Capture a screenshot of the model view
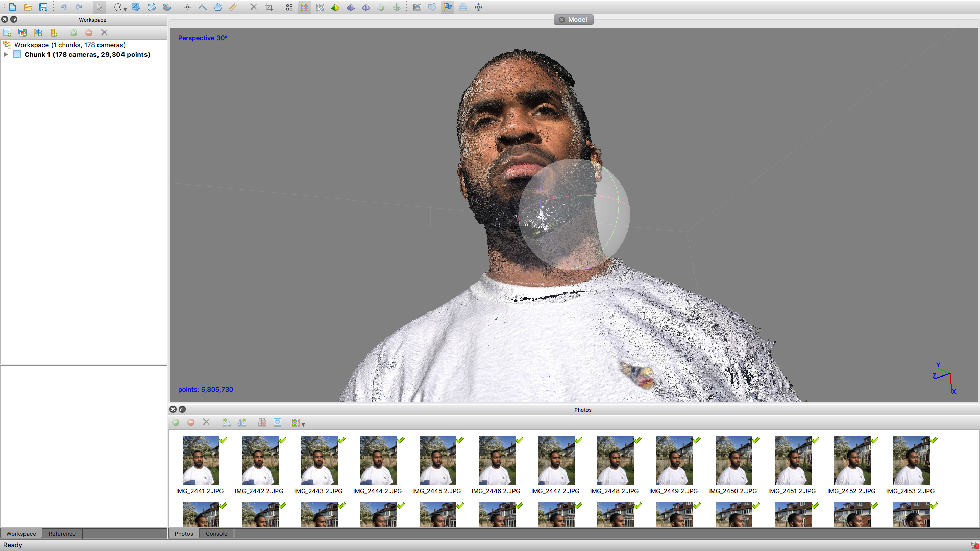The height and width of the screenshot is (551, 980). click(416, 7)
